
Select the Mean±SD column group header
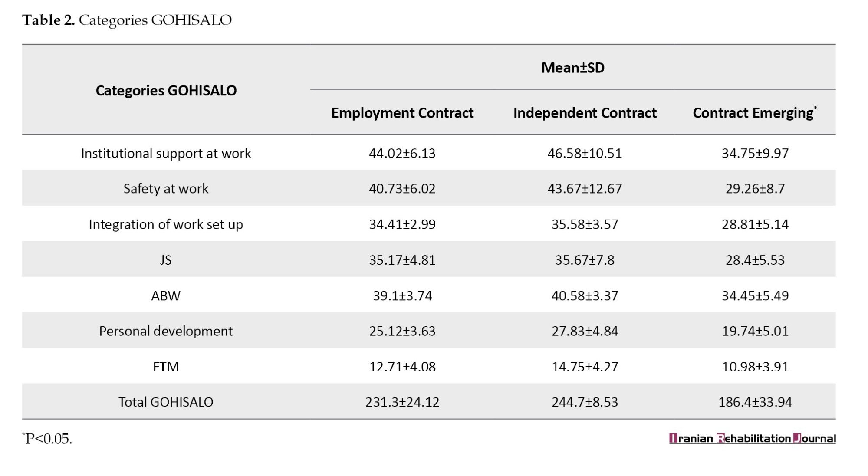(572, 68)
